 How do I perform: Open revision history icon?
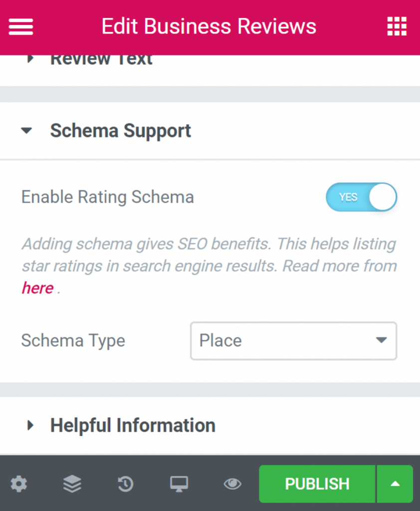[126, 484]
